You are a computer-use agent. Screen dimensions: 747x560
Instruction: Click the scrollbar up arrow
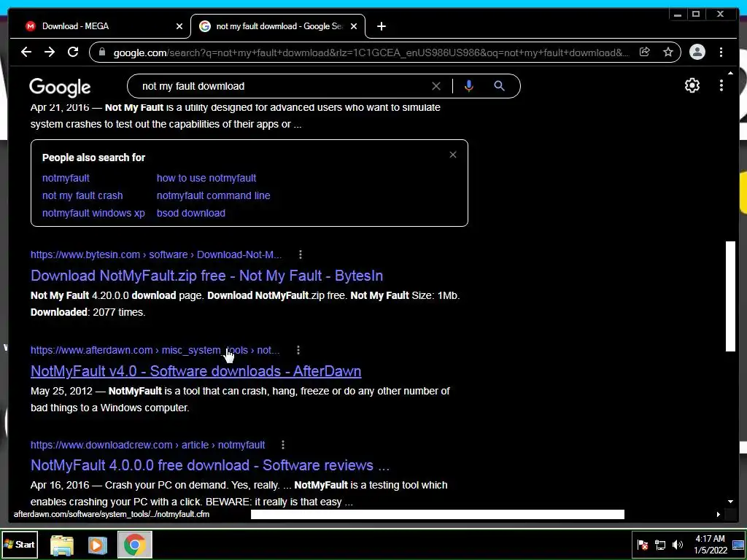[x=730, y=74]
